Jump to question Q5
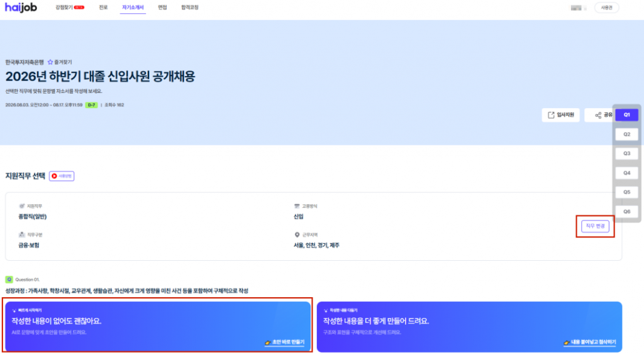 point(627,192)
